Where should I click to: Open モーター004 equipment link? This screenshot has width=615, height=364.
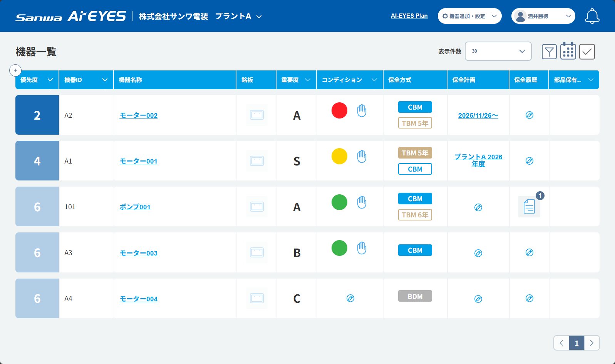coord(139,299)
